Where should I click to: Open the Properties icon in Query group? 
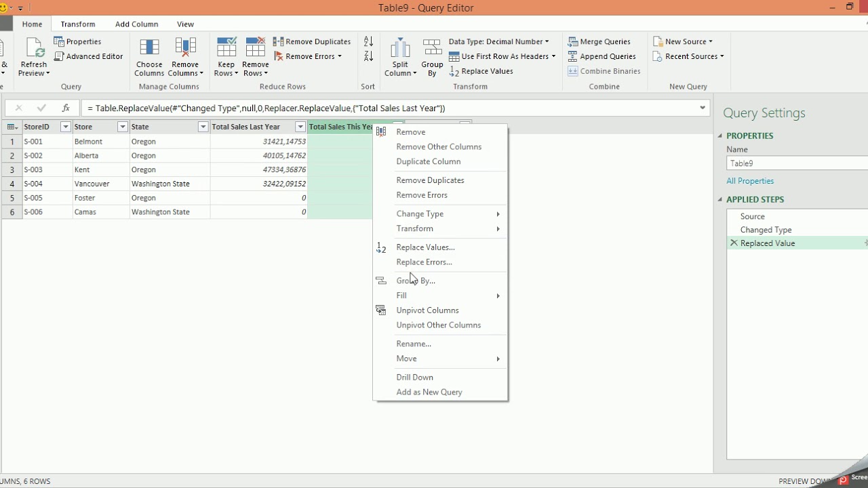coord(59,42)
